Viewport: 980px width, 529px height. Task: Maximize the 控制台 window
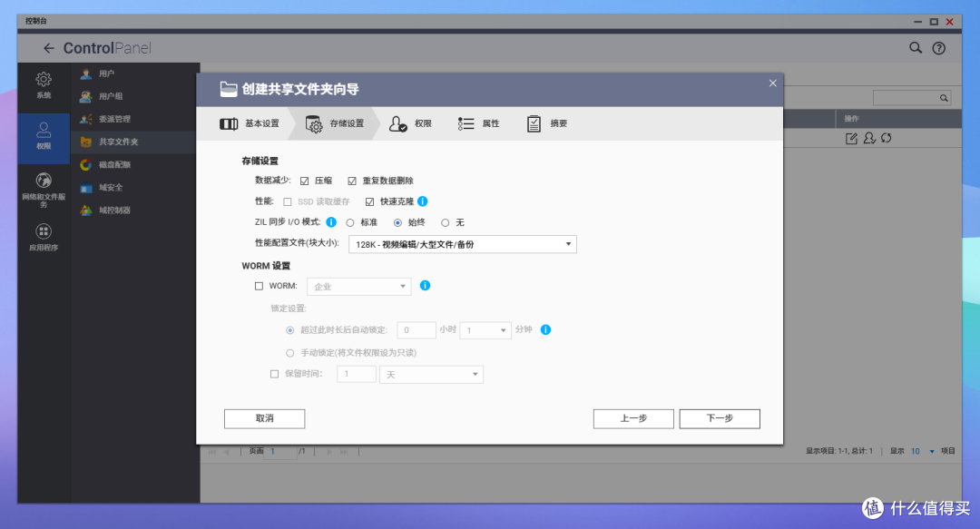pyautogui.click(x=934, y=22)
